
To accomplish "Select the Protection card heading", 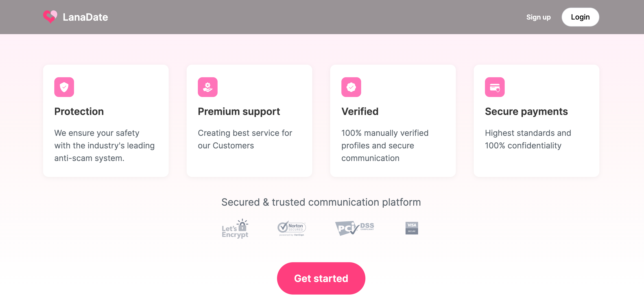I will pyautogui.click(x=79, y=112).
